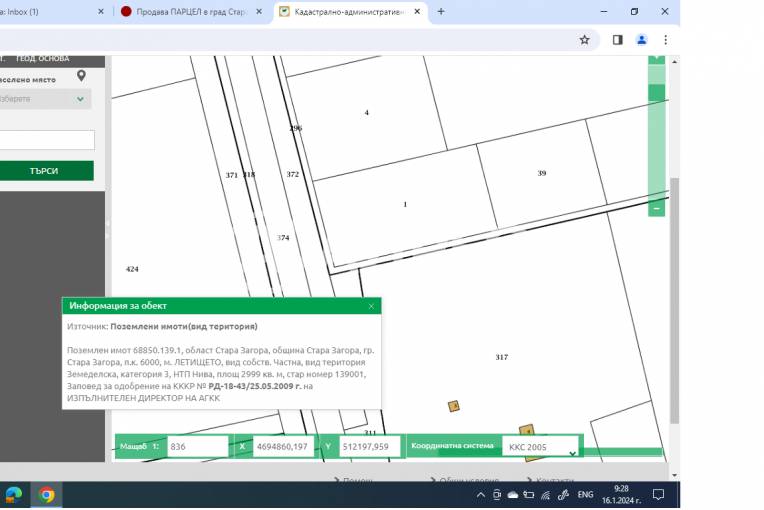Viewport: 764px width, 510px height.
Task: Close the Информация за обект popup
Action: click(x=371, y=306)
